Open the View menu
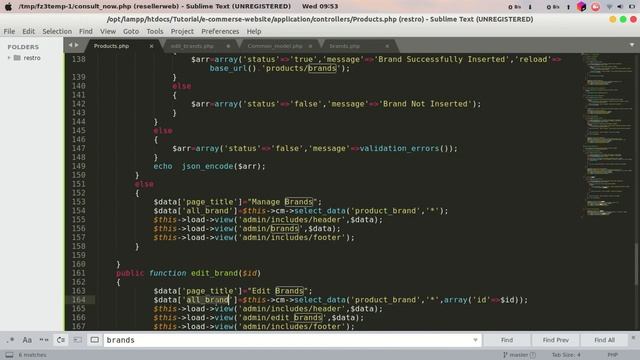Screen dimensions: 640x360 pos(108,31)
